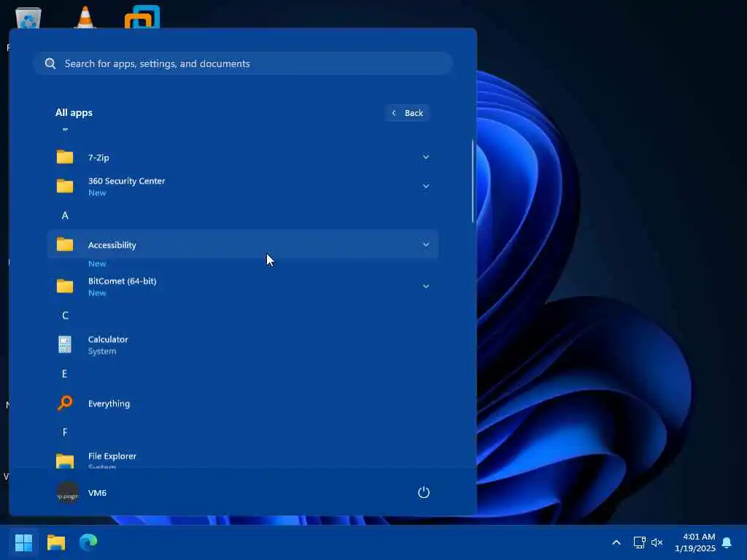Expand the 7-Zip chevron
Viewport: 747px width, 560px height.
pos(425,157)
